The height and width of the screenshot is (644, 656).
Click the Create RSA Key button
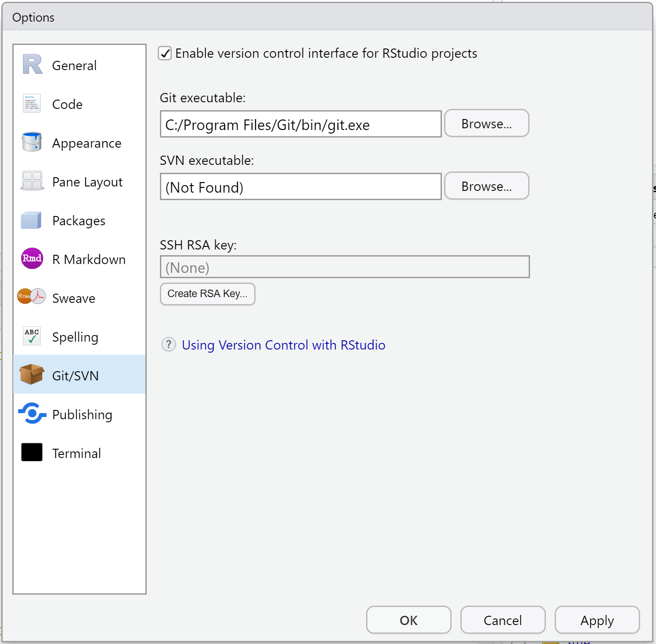click(x=207, y=294)
